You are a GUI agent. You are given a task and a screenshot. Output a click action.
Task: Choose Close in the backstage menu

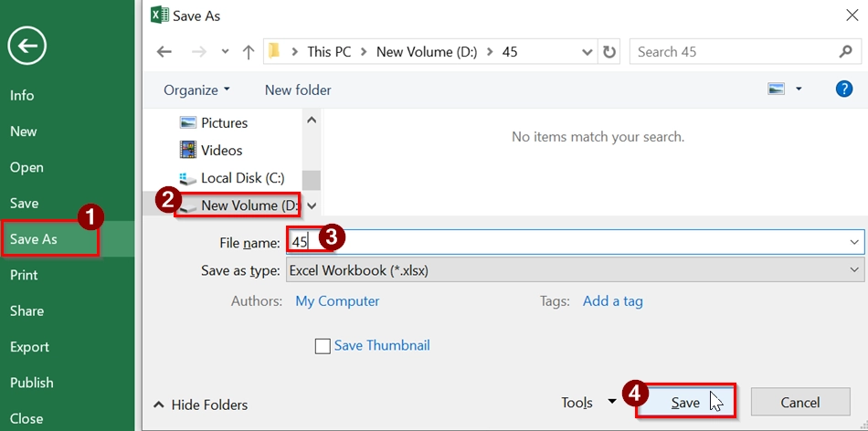click(x=26, y=419)
